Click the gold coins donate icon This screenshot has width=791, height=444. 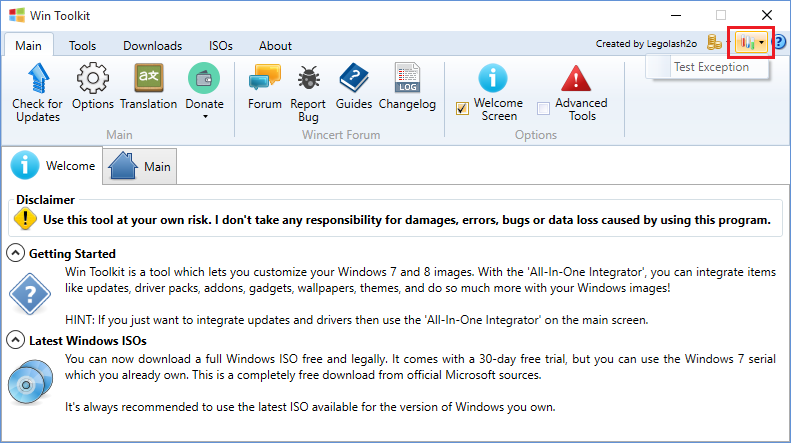coord(714,42)
